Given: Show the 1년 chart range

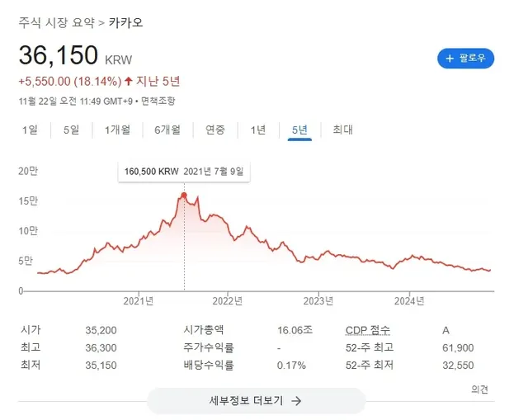Looking at the screenshot, I should [x=258, y=130].
